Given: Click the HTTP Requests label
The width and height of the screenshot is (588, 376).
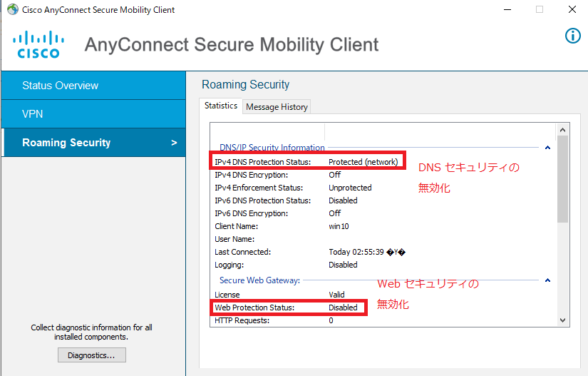Looking at the screenshot, I should coord(242,320).
